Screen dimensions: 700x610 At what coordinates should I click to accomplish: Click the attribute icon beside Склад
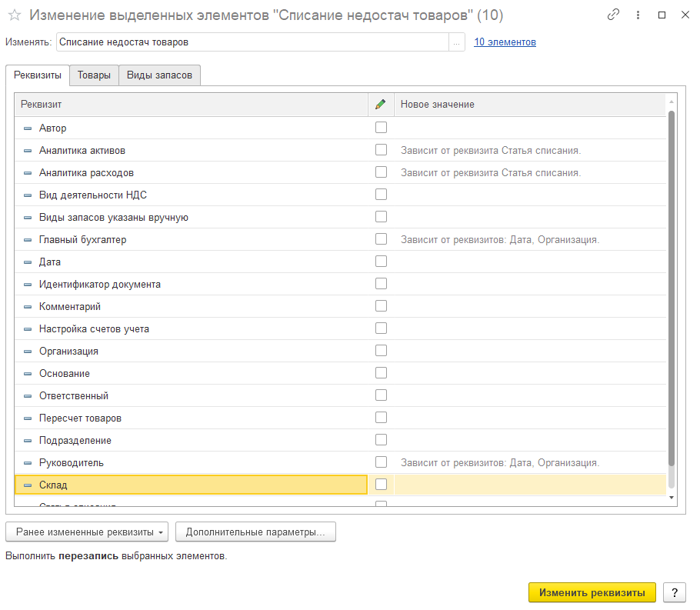pos(28,485)
